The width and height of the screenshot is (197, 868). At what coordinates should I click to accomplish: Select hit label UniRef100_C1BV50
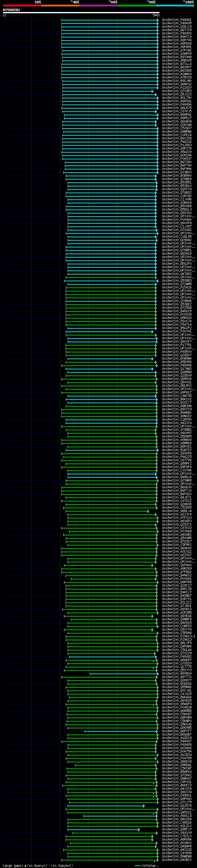point(176,419)
